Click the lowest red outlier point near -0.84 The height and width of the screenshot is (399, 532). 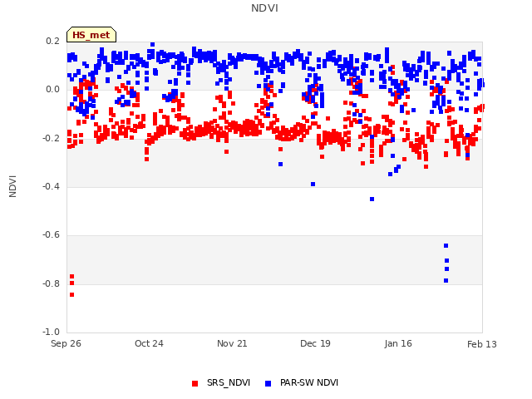pyautogui.click(x=72, y=295)
